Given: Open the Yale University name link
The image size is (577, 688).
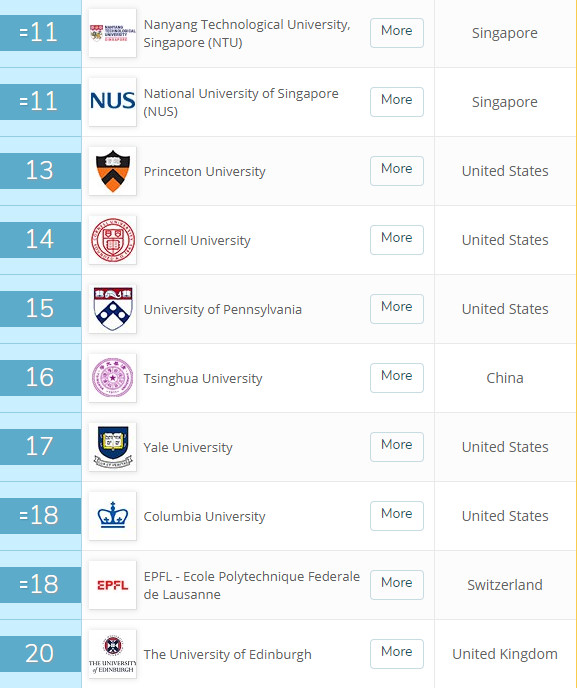Looking at the screenshot, I should pyautogui.click(x=188, y=448).
